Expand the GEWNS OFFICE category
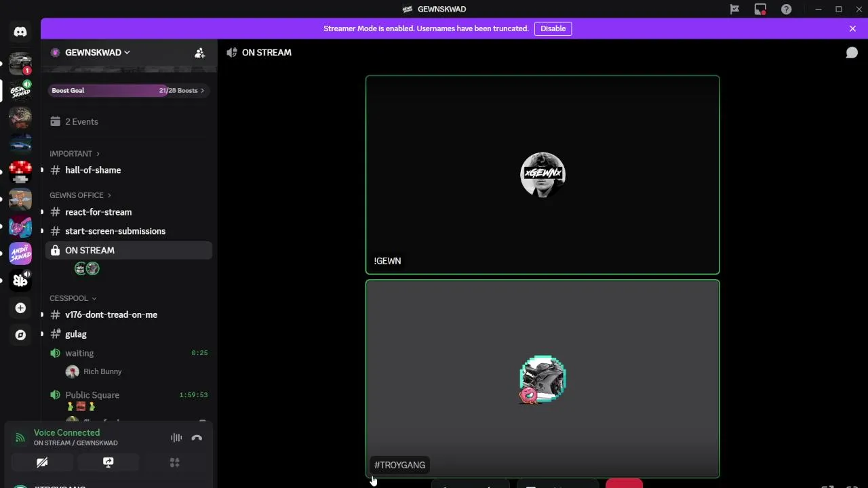Viewport: 868px width, 488px height. point(80,195)
